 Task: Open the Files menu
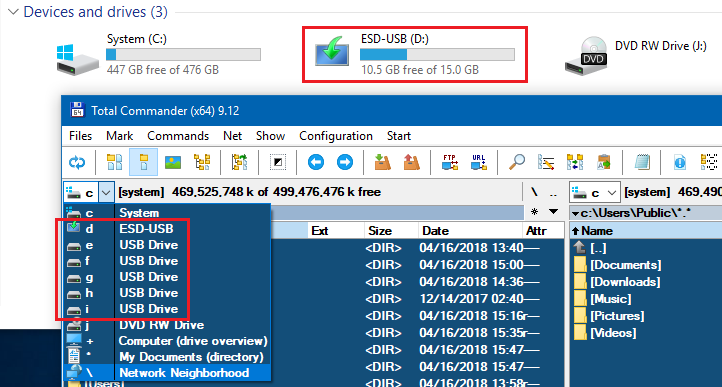(81, 136)
